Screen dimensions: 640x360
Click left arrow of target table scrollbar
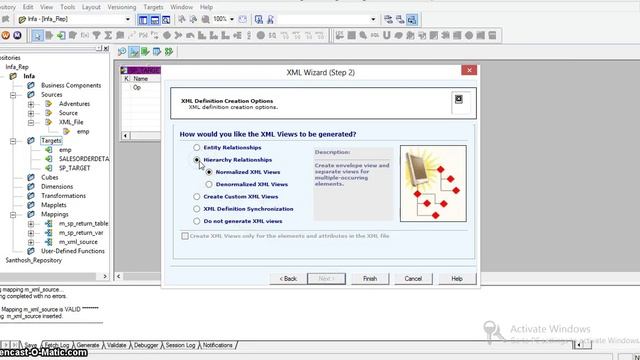(125, 136)
